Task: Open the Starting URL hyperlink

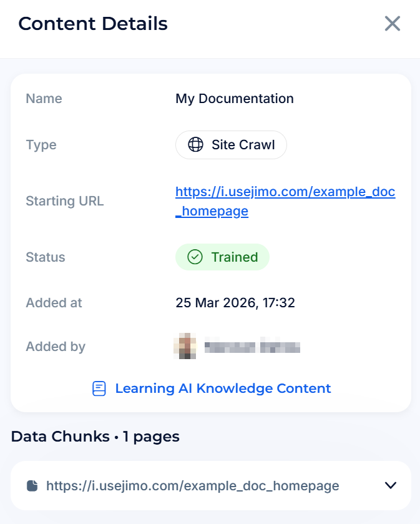Action: point(285,192)
